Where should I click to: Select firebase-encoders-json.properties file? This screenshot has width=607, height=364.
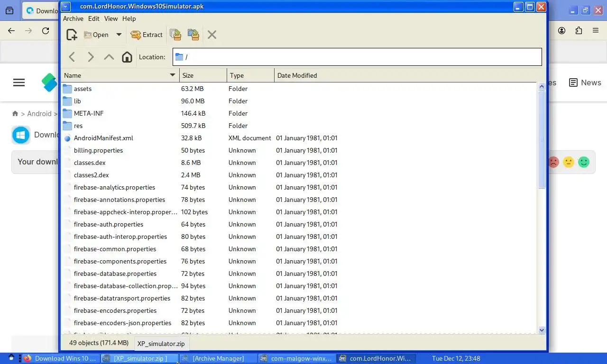coord(122,323)
